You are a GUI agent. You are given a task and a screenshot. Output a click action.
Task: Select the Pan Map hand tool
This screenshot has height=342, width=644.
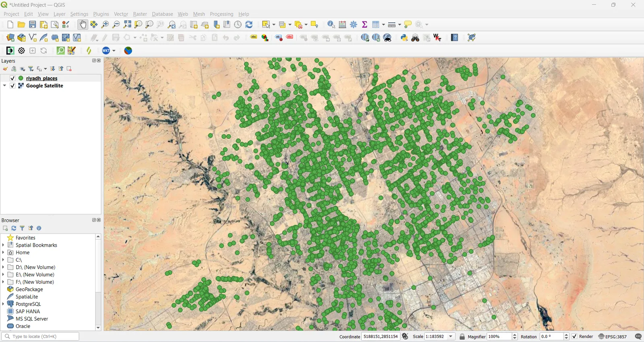83,25
